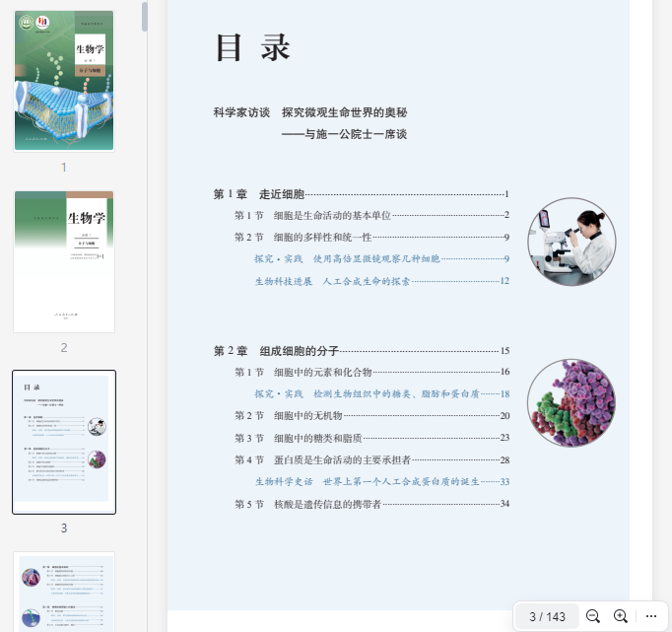Click entry 细胞中的无机物

click(x=371, y=415)
